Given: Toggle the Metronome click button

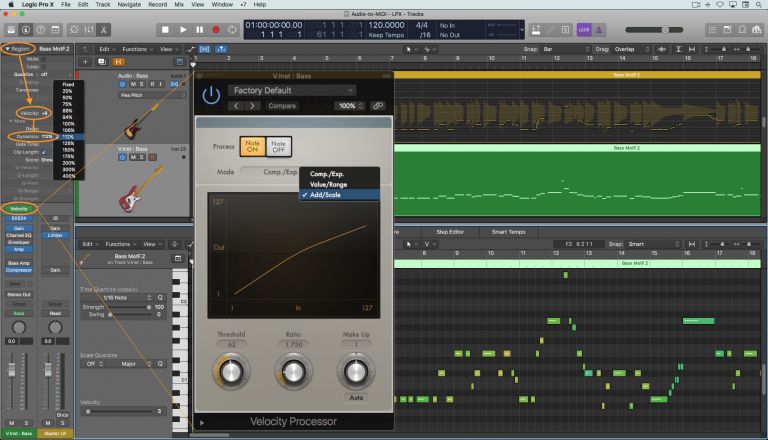Looking at the screenshot, I should pyautogui.click(x=599, y=30).
